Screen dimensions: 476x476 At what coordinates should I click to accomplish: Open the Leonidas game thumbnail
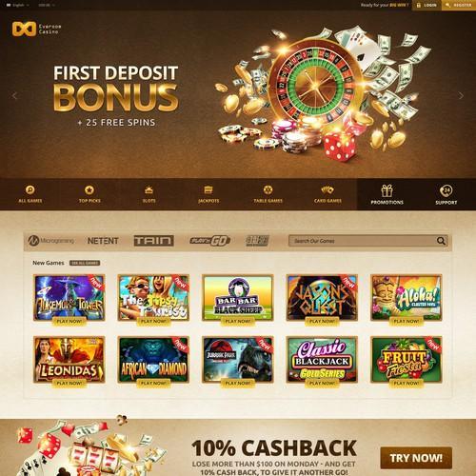[69, 359]
